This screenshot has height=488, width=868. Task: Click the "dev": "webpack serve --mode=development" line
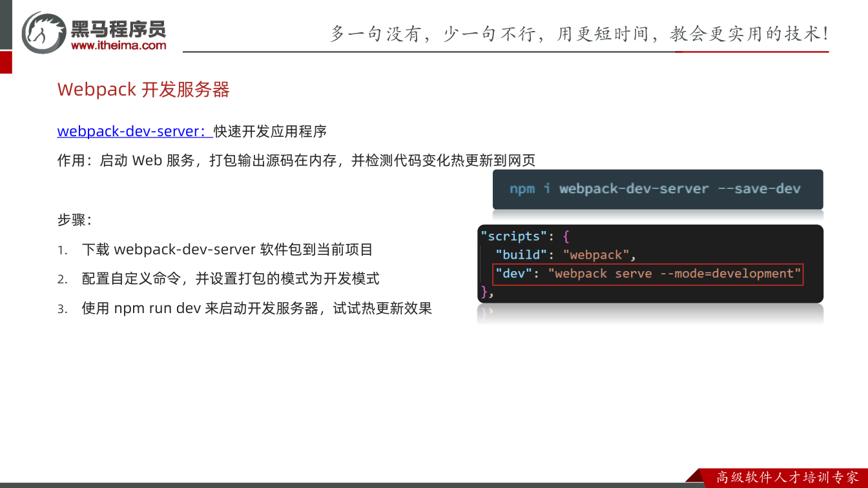point(648,274)
